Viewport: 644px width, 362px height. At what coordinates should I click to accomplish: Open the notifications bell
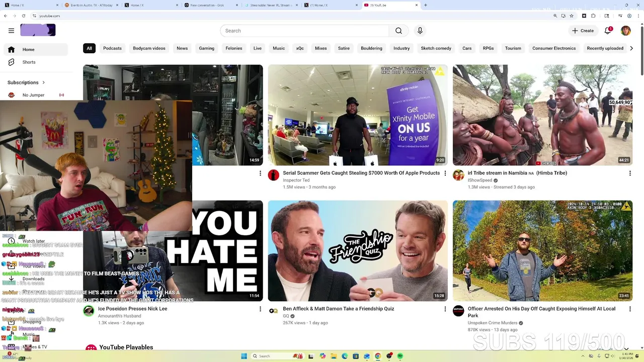coord(608,31)
